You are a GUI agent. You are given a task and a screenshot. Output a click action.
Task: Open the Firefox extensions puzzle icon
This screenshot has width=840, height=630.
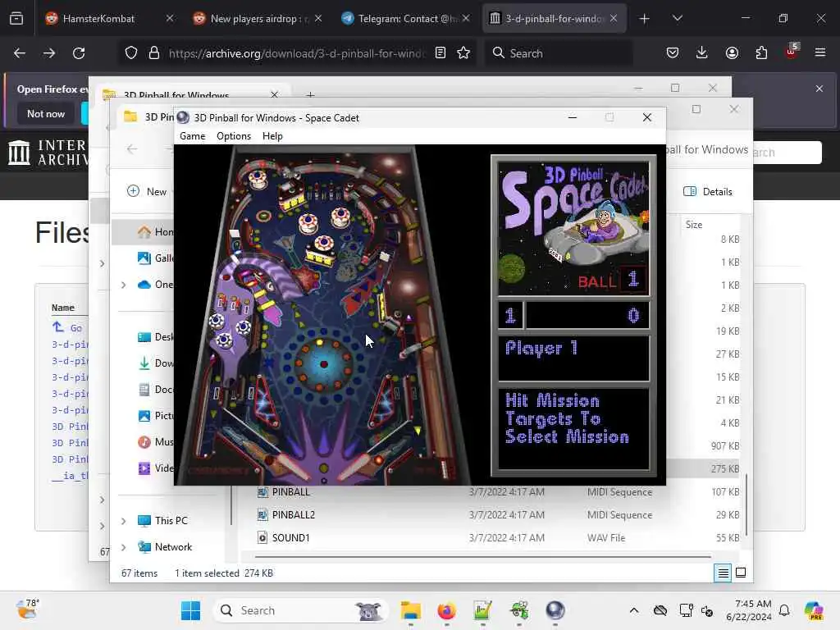(761, 53)
